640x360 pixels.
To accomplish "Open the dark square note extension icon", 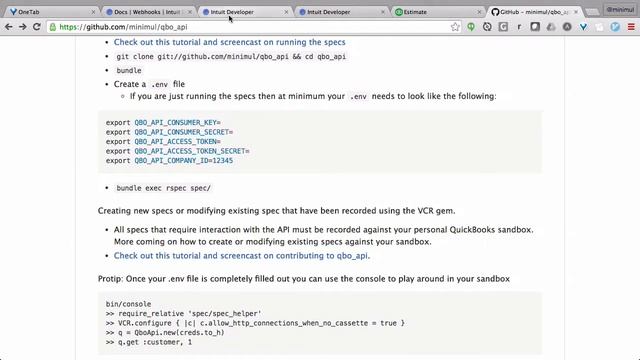I will (x=535, y=27).
